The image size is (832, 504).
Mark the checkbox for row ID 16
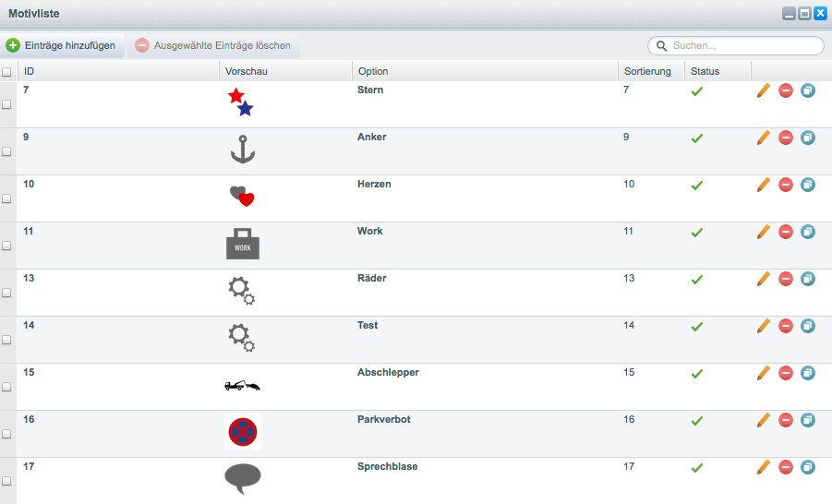click(x=7, y=434)
